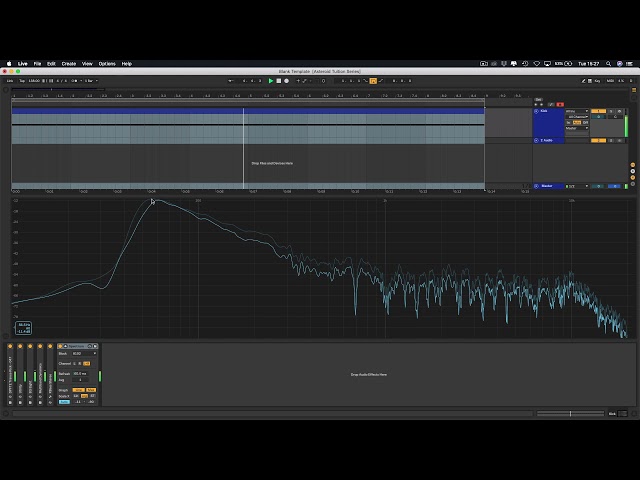Solo the Kick track
This screenshot has width=640, height=480.
point(611,111)
